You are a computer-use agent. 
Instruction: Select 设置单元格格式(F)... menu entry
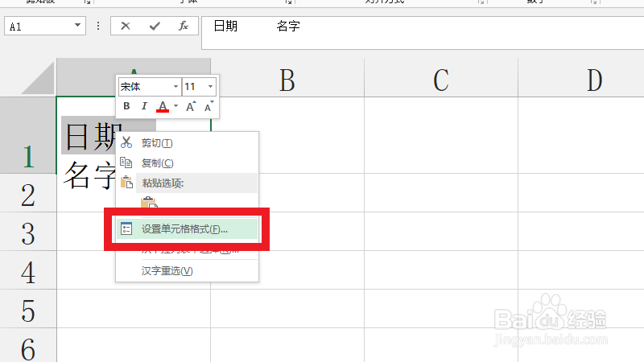188,229
